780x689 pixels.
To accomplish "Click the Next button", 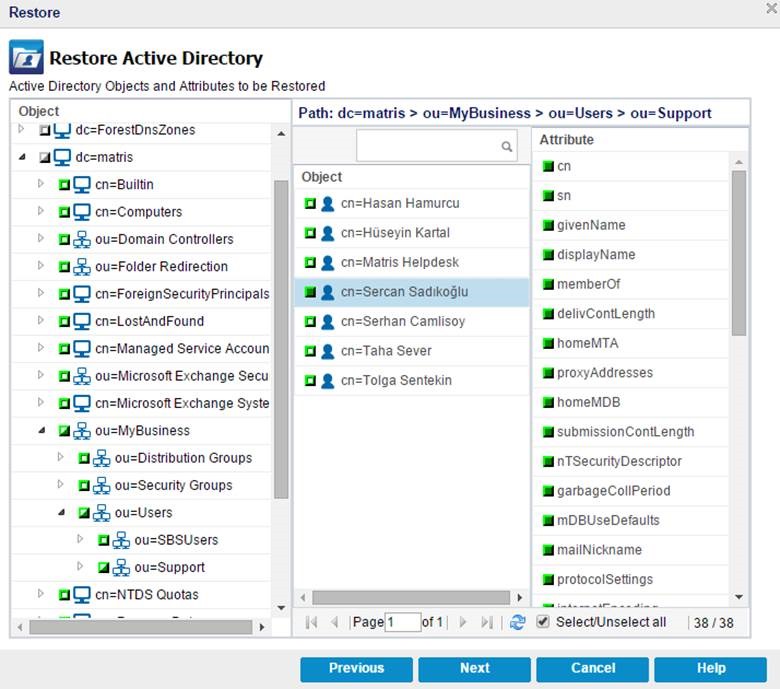I will pos(475,669).
